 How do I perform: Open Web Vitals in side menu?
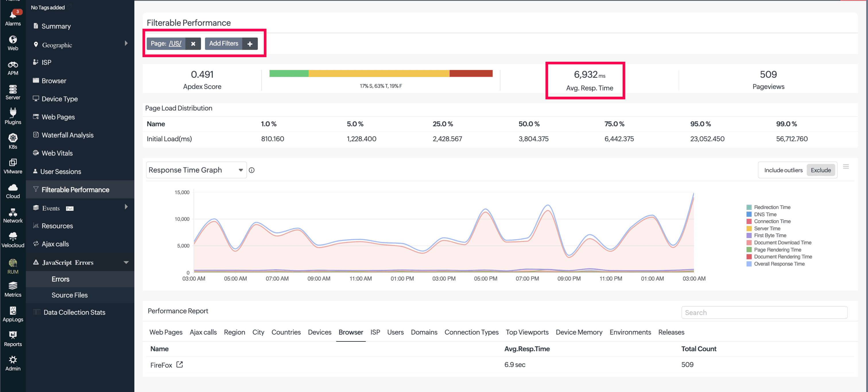pyautogui.click(x=57, y=153)
